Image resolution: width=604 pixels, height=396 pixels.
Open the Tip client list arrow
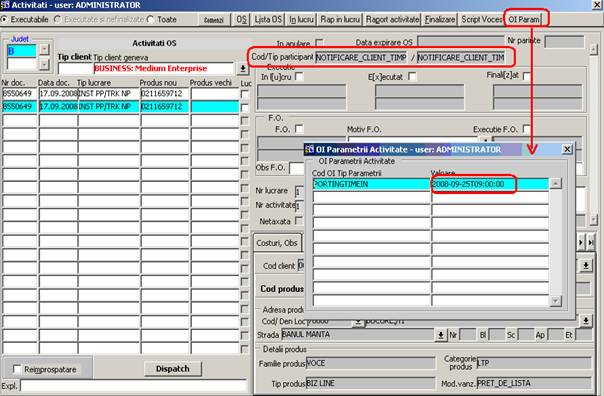[x=243, y=69]
